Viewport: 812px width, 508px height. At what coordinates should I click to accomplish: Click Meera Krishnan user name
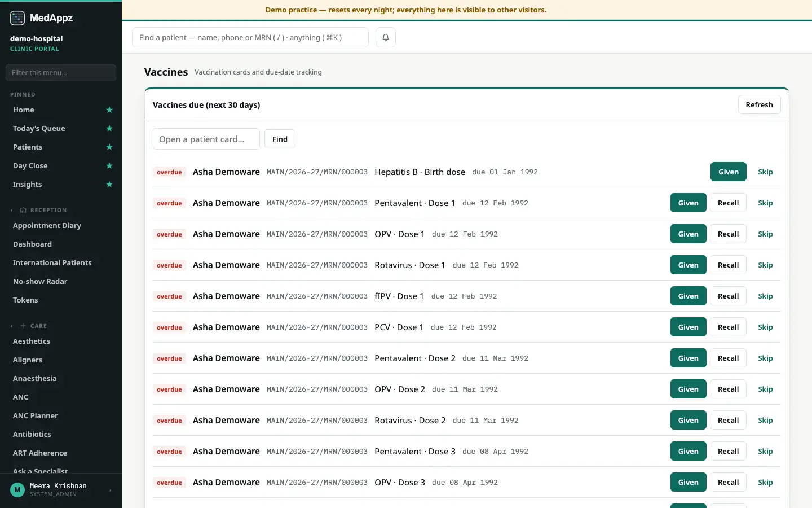click(x=58, y=486)
